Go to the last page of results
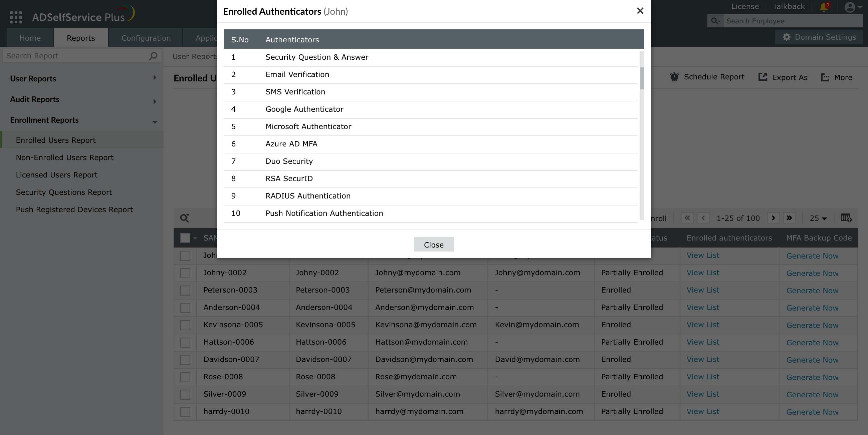This screenshot has width=868, height=435. 789,218
